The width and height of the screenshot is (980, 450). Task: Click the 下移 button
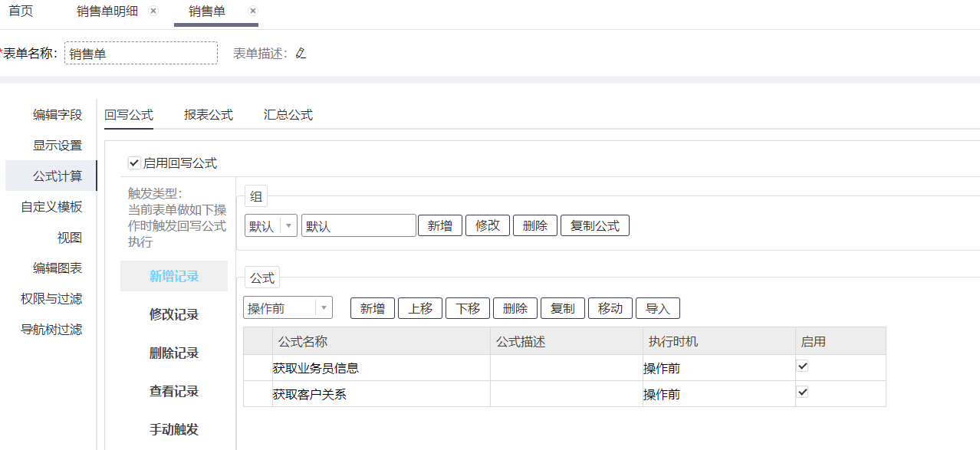(x=468, y=308)
